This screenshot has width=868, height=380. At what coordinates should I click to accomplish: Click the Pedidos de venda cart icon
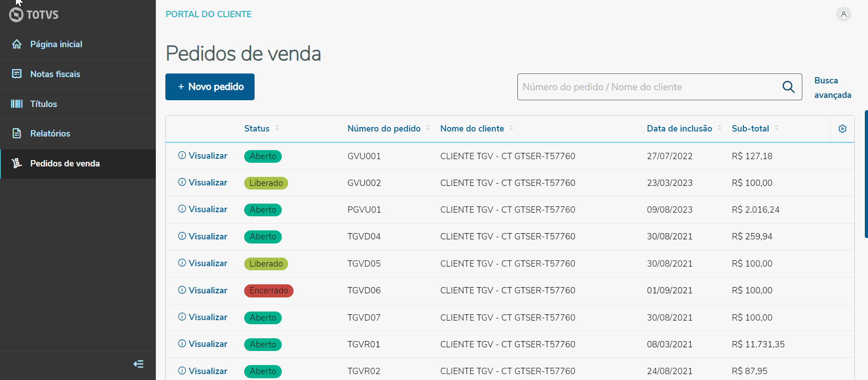[17, 163]
